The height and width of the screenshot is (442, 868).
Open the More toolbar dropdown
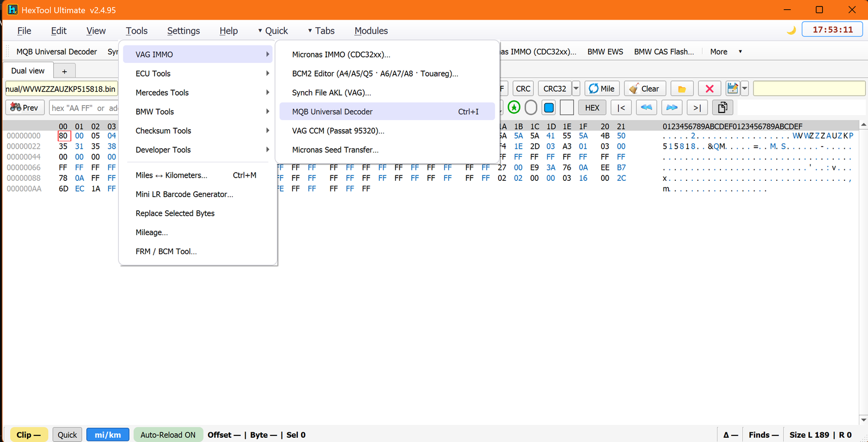[726, 52]
